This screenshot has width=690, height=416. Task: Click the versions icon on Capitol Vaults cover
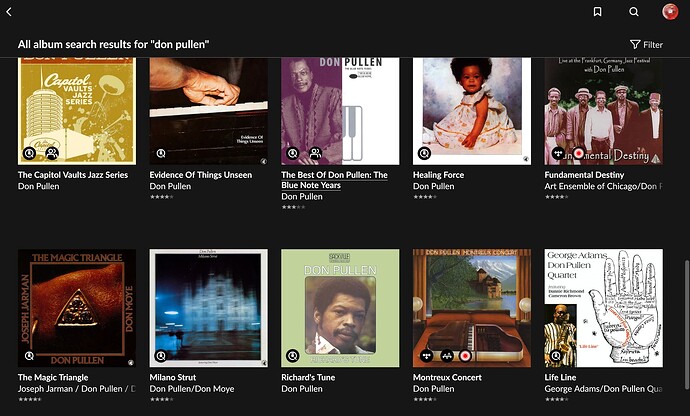coord(52,153)
